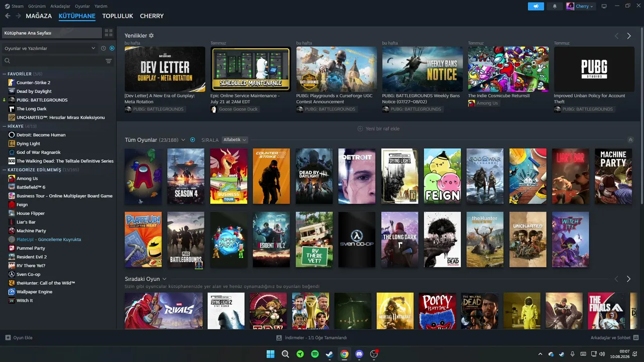Open the Yardım menu
The image size is (644, 362).
pyautogui.click(x=101, y=6)
